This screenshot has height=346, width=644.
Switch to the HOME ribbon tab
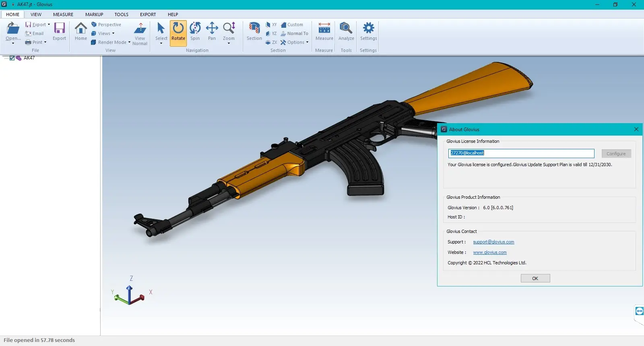pos(12,14)
